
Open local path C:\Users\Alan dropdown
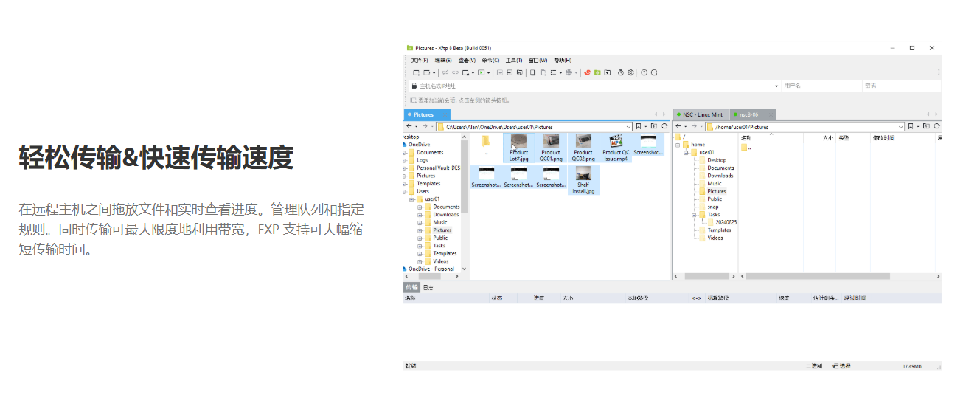(628, 127)
